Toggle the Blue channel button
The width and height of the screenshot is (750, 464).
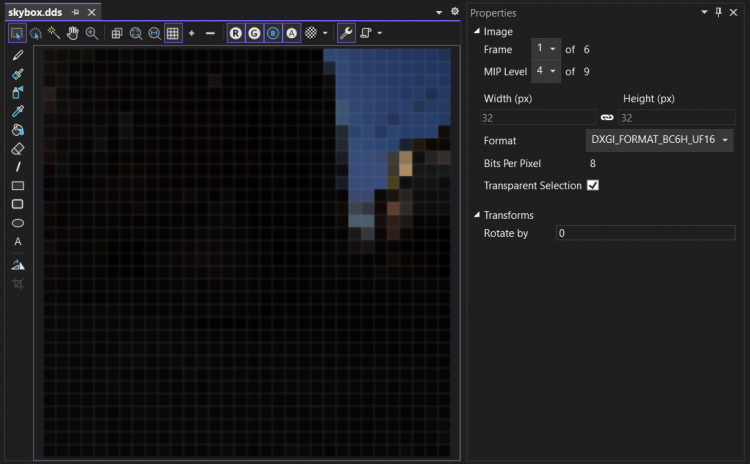click(273, 33)
